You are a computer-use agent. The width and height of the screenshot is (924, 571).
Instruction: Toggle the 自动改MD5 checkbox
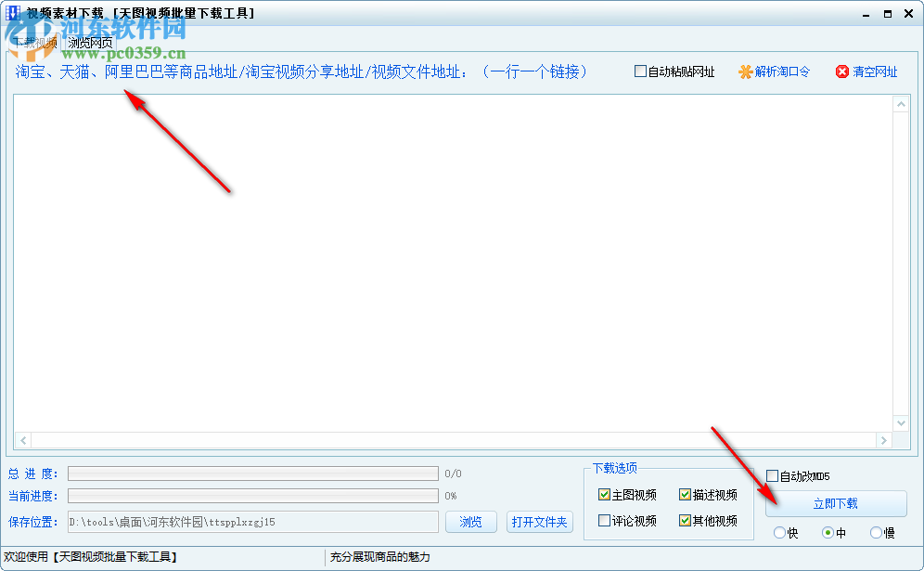(772, 475)
